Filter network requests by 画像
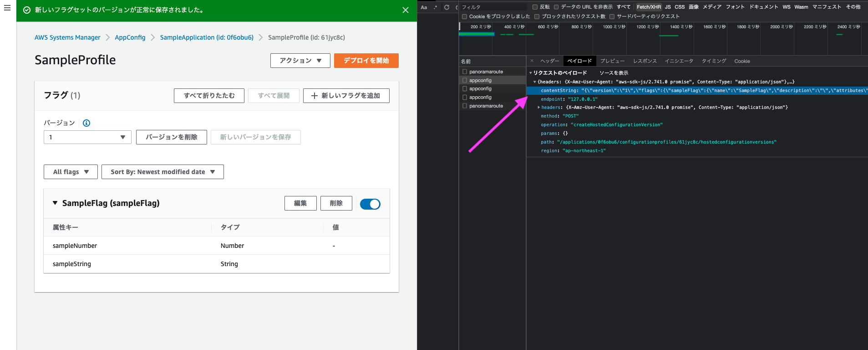Image resolution: width=868 pixels, height=350 pixels. coord(694,7)
